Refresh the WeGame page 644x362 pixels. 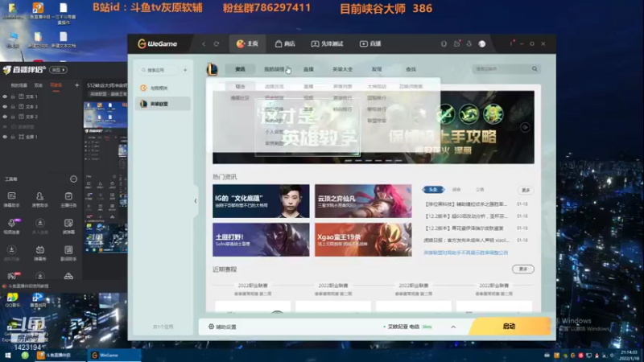217,44
